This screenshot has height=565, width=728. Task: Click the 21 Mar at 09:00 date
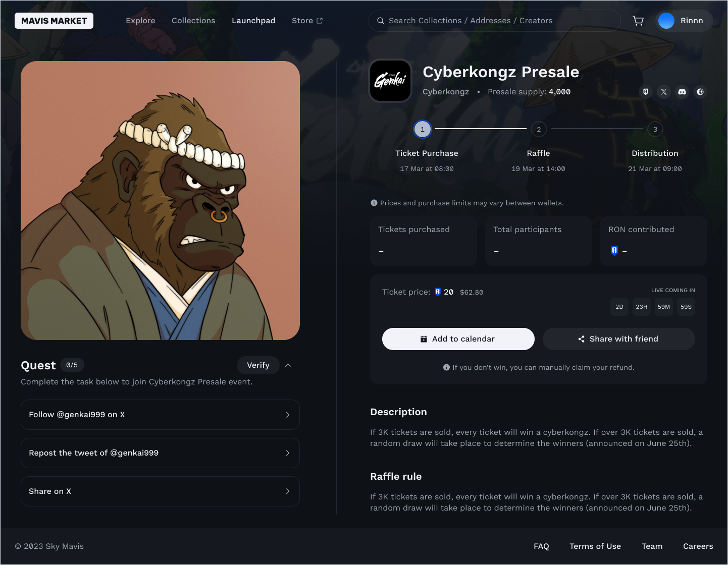pos(655,169)
